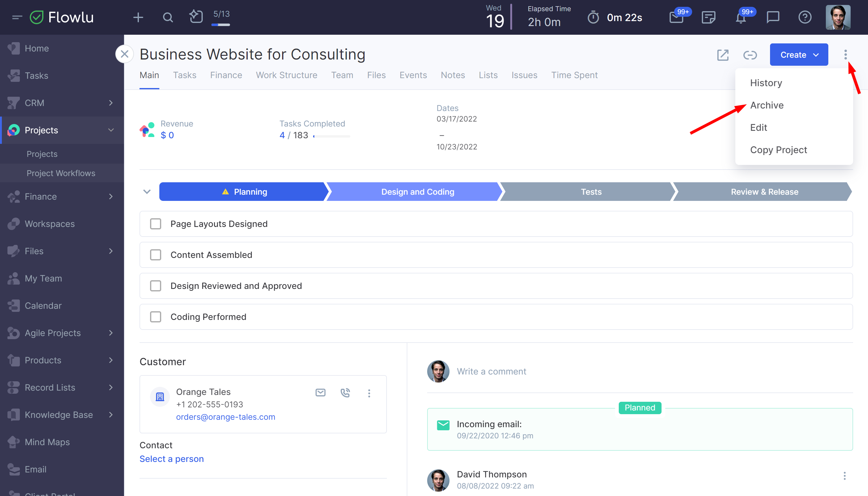Send email to Orange Tales via the envelope icon
The image size is (868, 496).
click(320, 392)
